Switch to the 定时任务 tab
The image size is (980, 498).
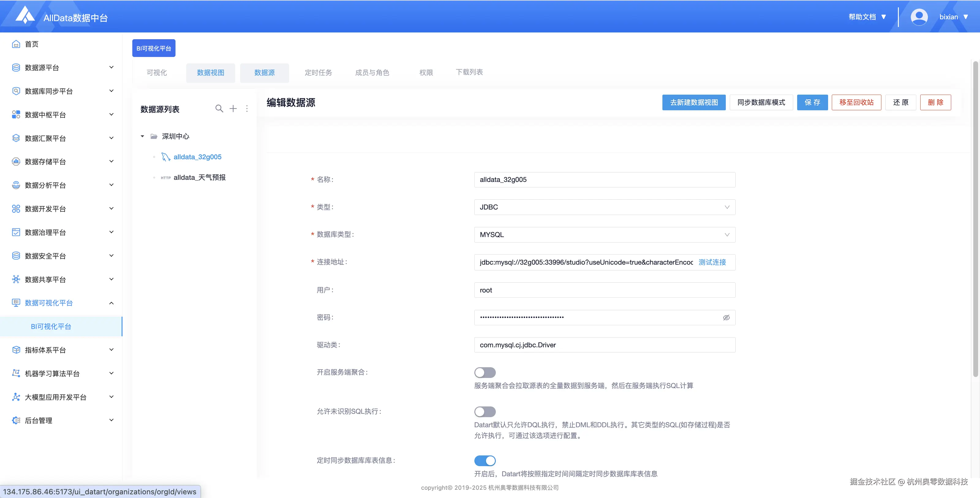pos(318,73)
